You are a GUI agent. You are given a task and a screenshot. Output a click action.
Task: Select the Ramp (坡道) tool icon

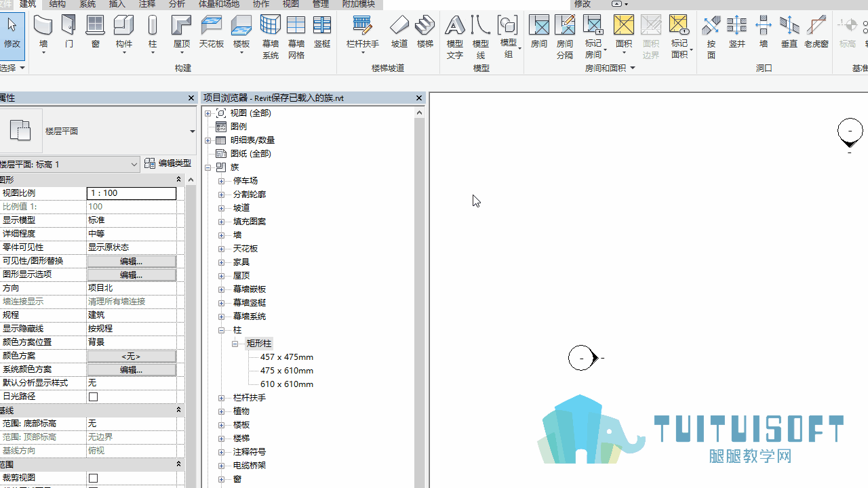(399, 26)
